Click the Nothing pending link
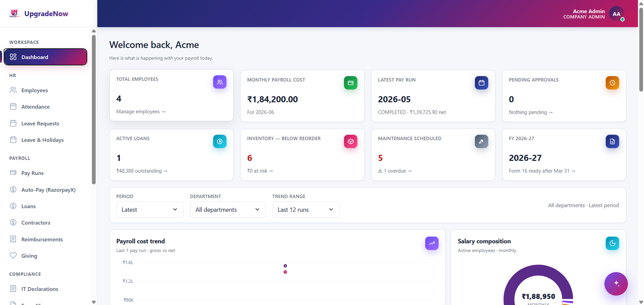The width and height of the screenshot is (644, 305). pyautogui.click(x=531, y=112)
